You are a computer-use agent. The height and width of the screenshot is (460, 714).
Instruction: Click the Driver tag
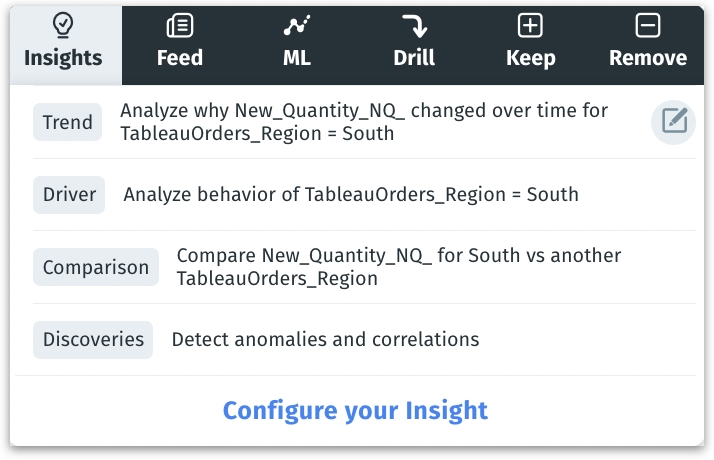(x=70, y=194)
